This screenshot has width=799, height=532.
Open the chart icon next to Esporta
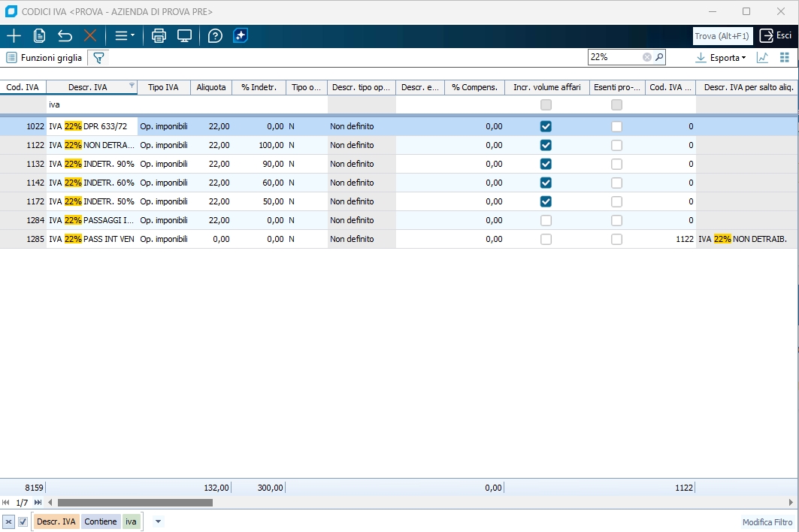point(762,57)
